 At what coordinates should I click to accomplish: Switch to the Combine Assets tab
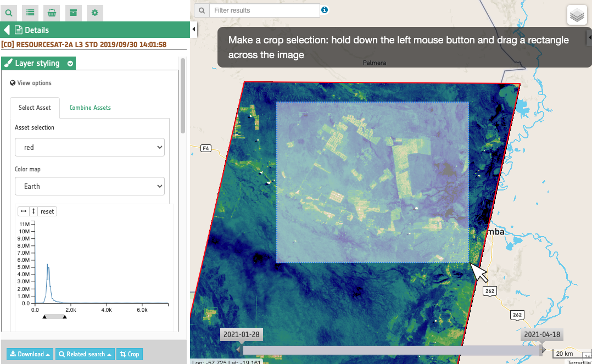pos(90,108)
